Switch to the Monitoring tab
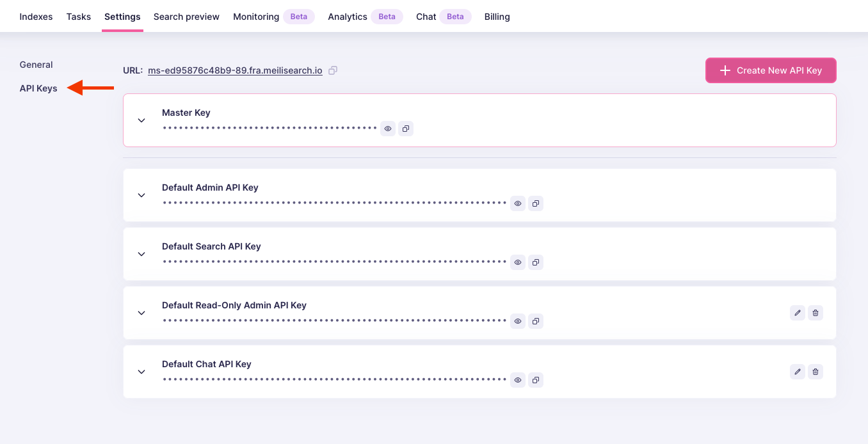This screenshot has width=868, height=444. pyautogui.click(x=256, y=17)
